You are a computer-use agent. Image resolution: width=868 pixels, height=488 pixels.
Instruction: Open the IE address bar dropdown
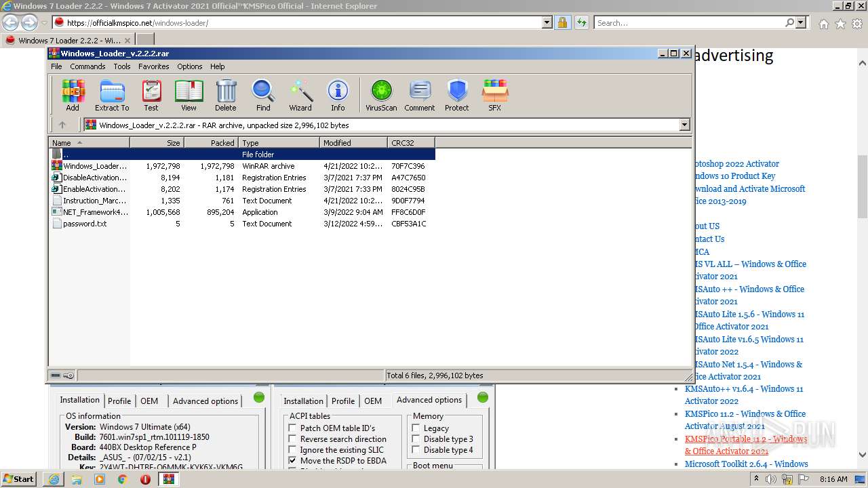(547, 22)
